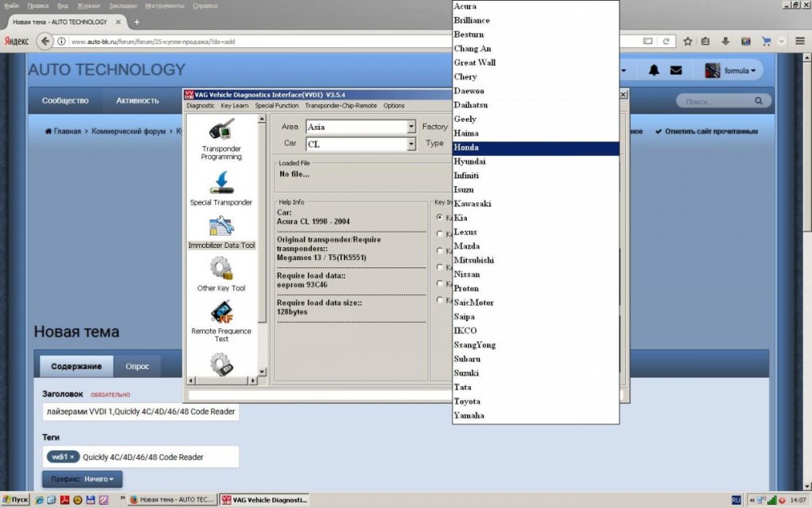Select the second Key Info radio button
Image resolution: width=812 pixels, height=508 pixels.
(x=440, y=234)
